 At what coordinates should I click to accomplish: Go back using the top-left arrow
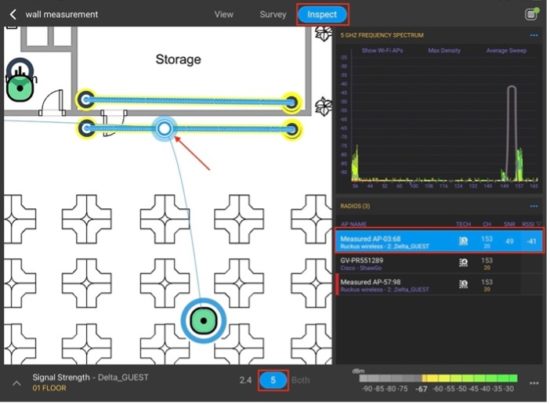13,14
